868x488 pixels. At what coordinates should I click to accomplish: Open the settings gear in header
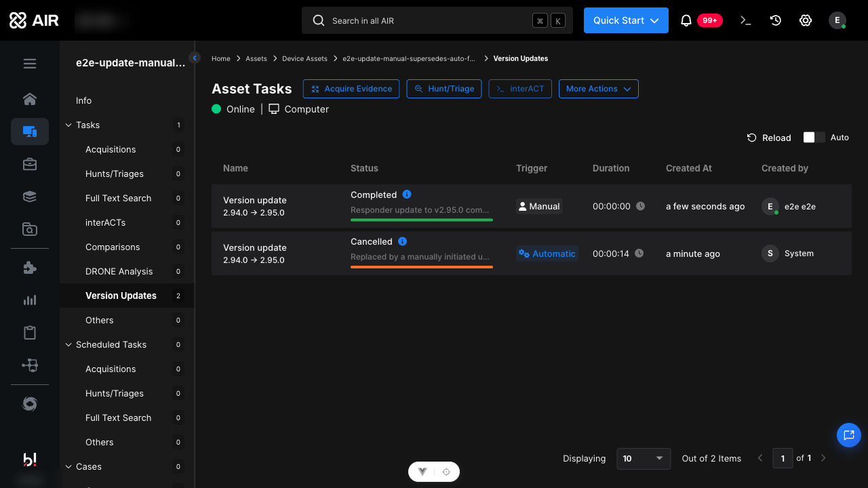[x=806, y=20]
